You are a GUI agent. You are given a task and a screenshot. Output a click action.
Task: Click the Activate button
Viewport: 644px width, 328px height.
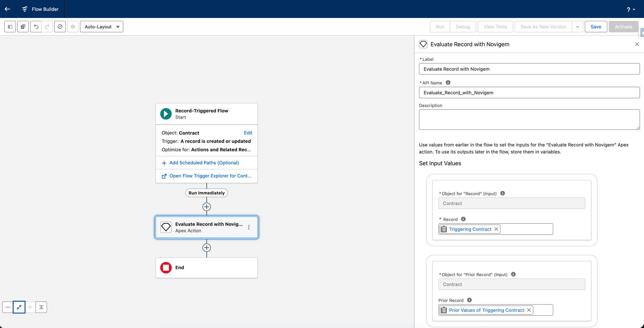pyautogui.click(x=623, y=27)
